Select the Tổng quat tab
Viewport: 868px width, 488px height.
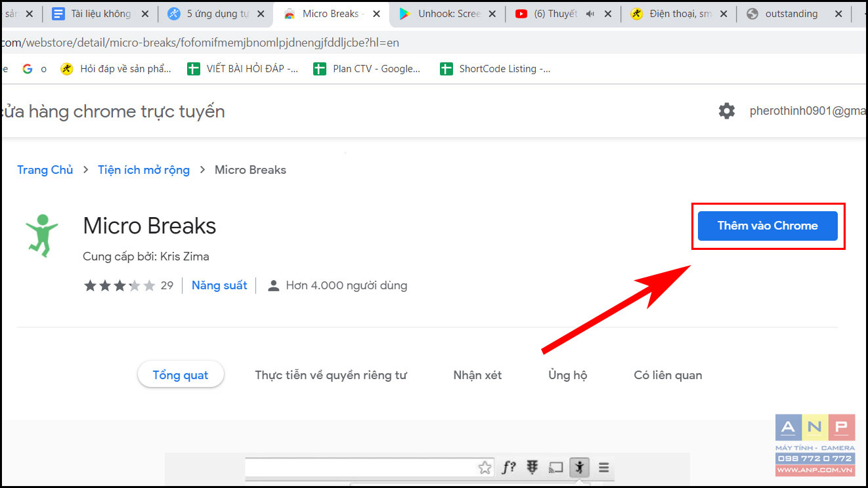[181, 375]
